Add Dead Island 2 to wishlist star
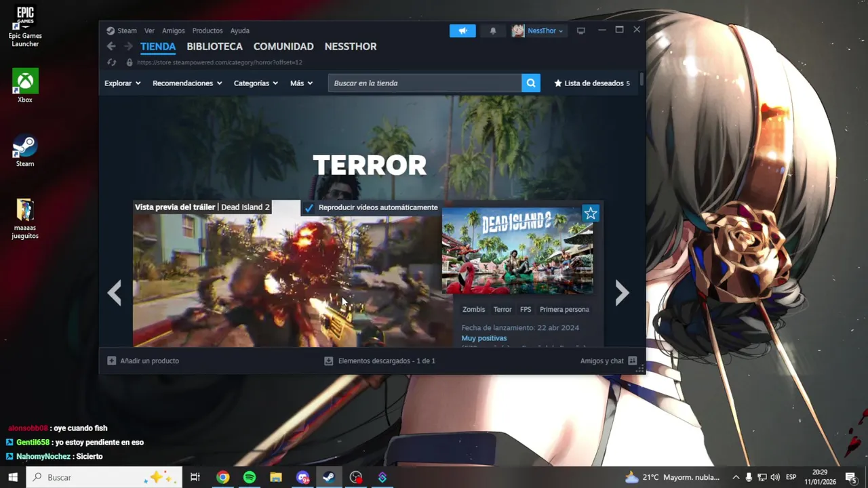Screen dimensions: 868x488 (591, 214)
